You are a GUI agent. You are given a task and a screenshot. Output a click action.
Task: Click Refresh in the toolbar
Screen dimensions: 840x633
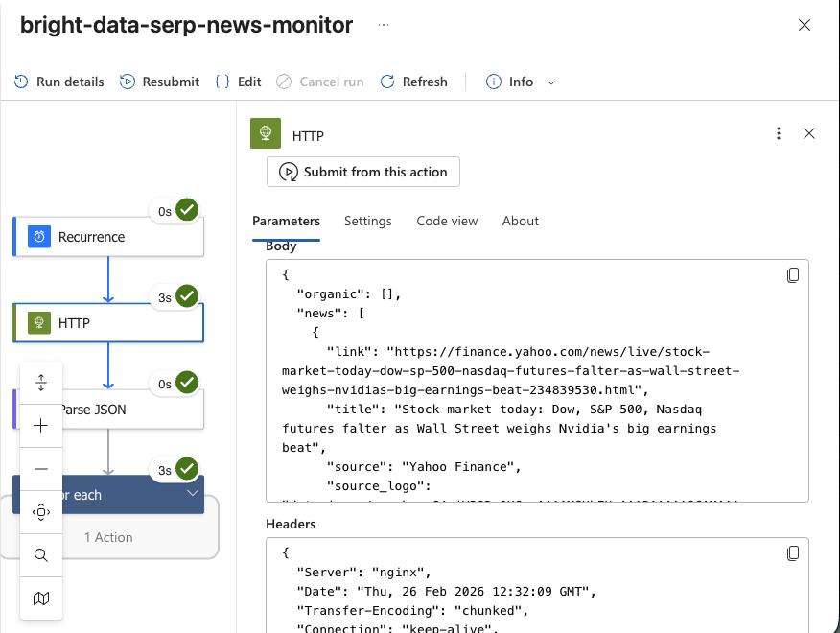(x=414, y=82)
